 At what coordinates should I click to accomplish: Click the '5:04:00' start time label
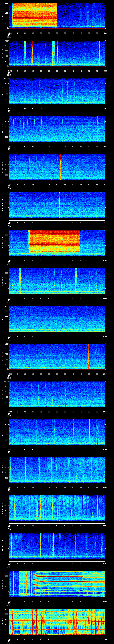click(x=9, y=71)
